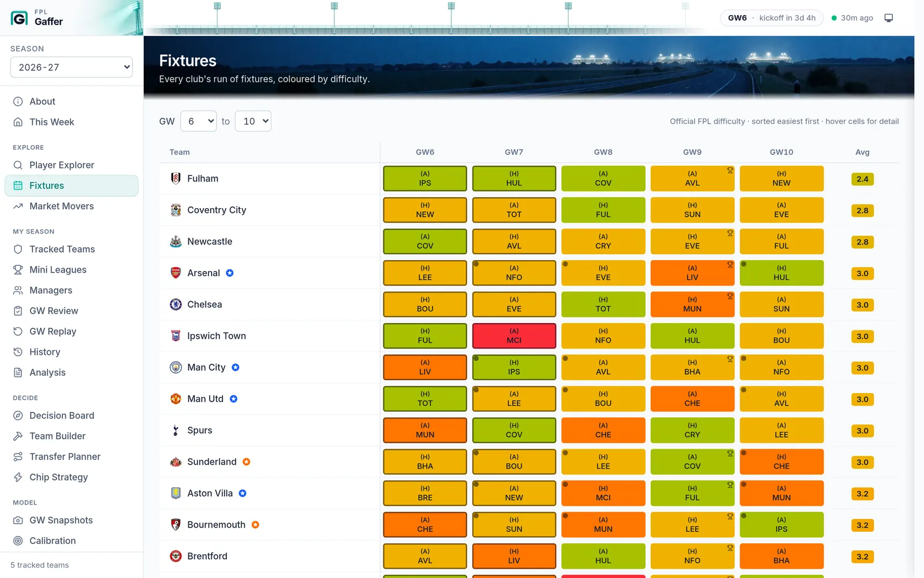
Task: Click the Chip Strategy lightning icon
Action: pyautogui.click(x=18, y=477)
